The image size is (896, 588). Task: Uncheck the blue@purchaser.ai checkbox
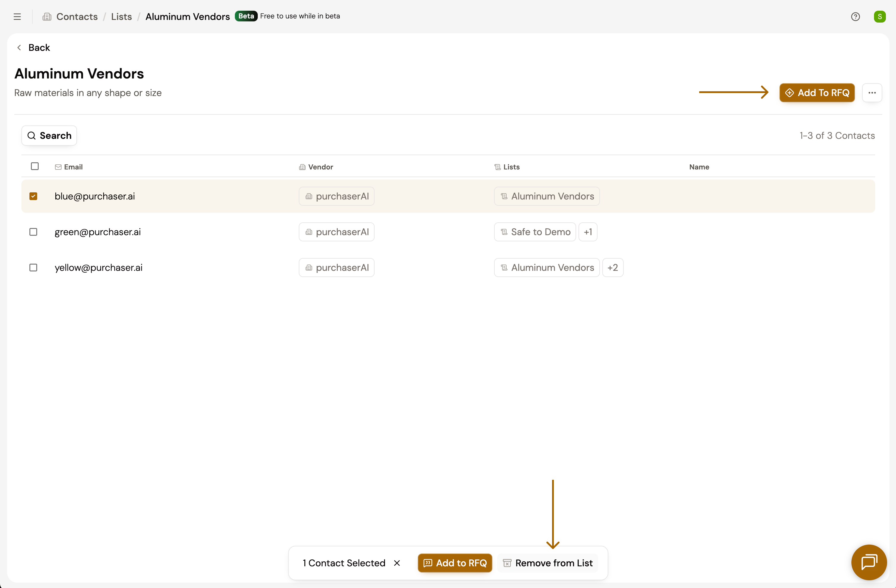point(33,196)
